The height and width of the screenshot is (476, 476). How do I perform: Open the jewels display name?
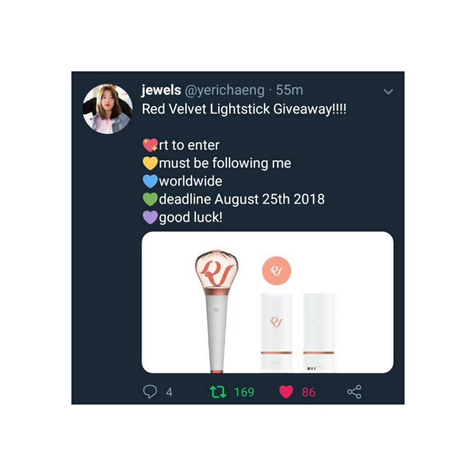pyautogui.click(x=161, y=90)
